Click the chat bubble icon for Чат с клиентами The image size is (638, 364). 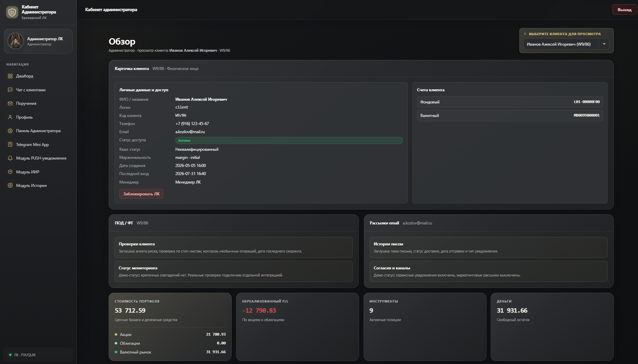pos(10,90)
